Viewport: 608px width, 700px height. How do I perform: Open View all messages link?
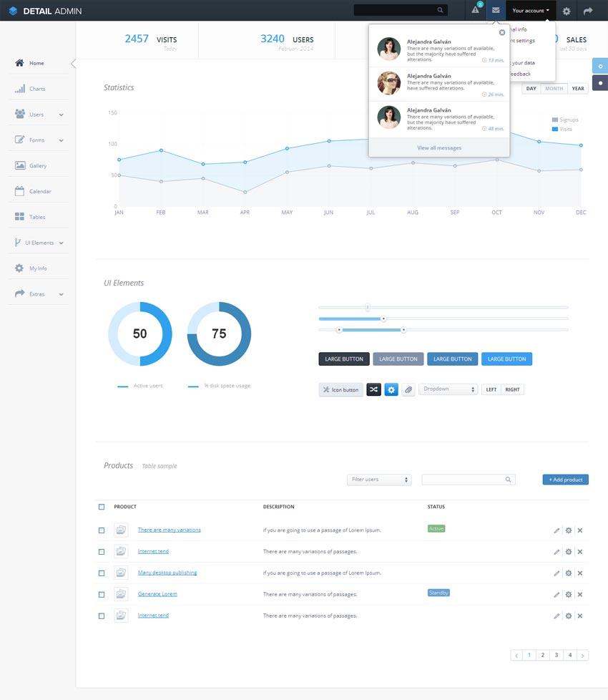[x=439, y=148]
